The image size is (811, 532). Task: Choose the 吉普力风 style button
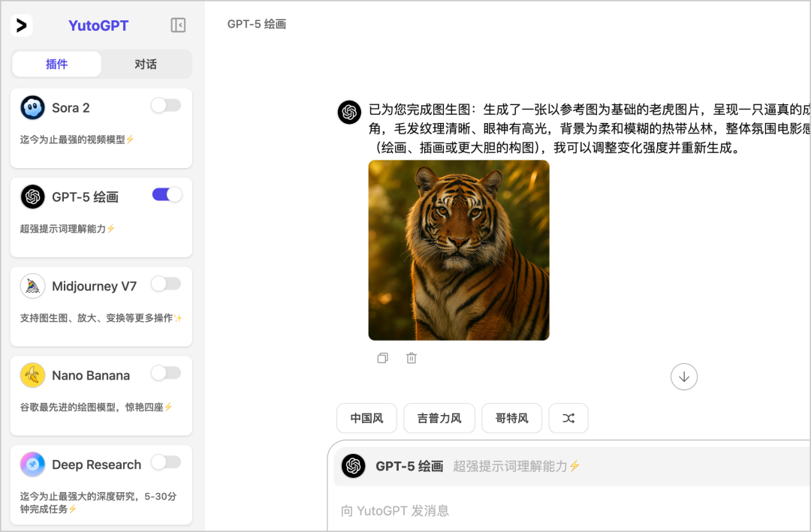pos(439,418)
